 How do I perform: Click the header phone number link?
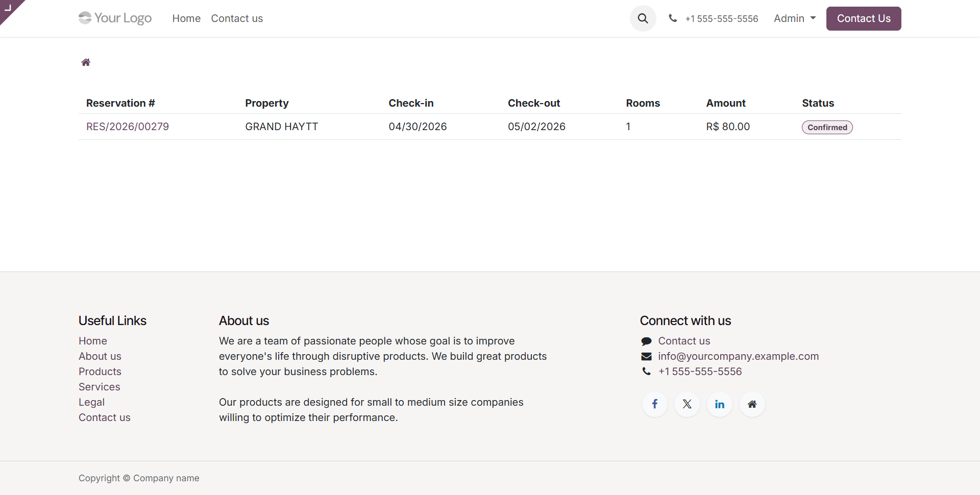(721, 19)
